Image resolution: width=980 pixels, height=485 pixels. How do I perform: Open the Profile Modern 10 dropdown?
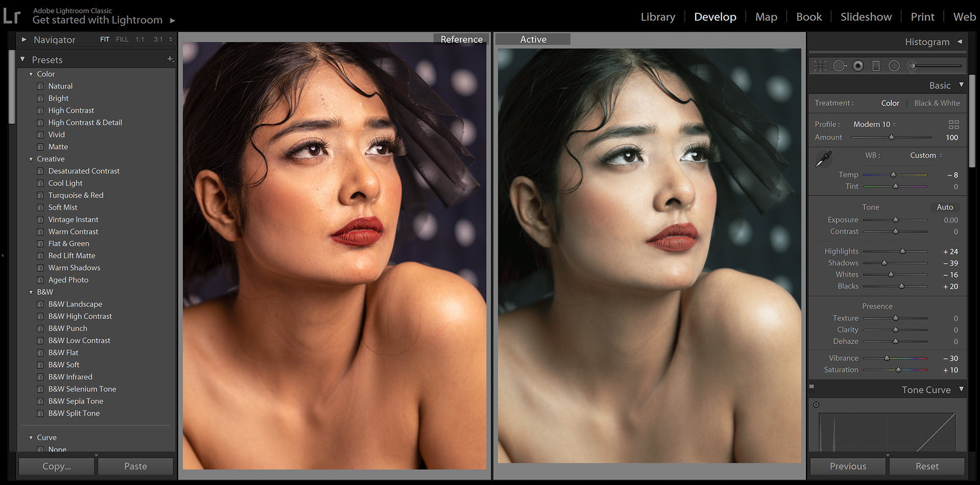(874, 125)
